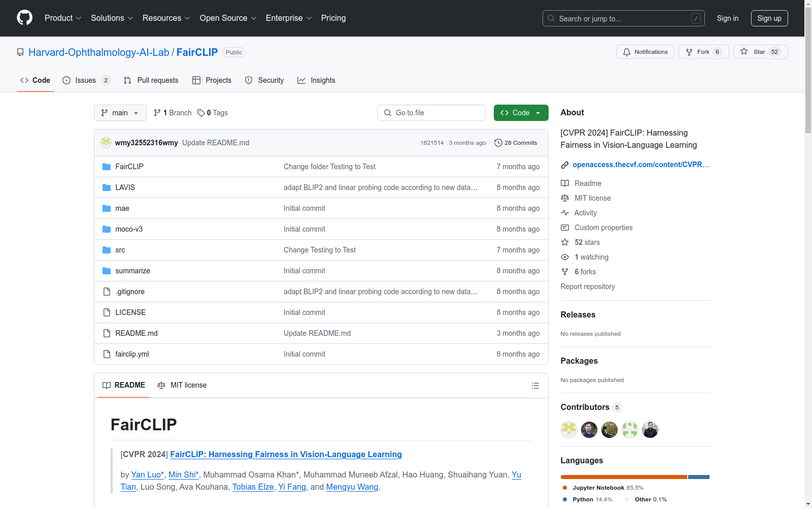Click the Sign up button

coord(769,18)
